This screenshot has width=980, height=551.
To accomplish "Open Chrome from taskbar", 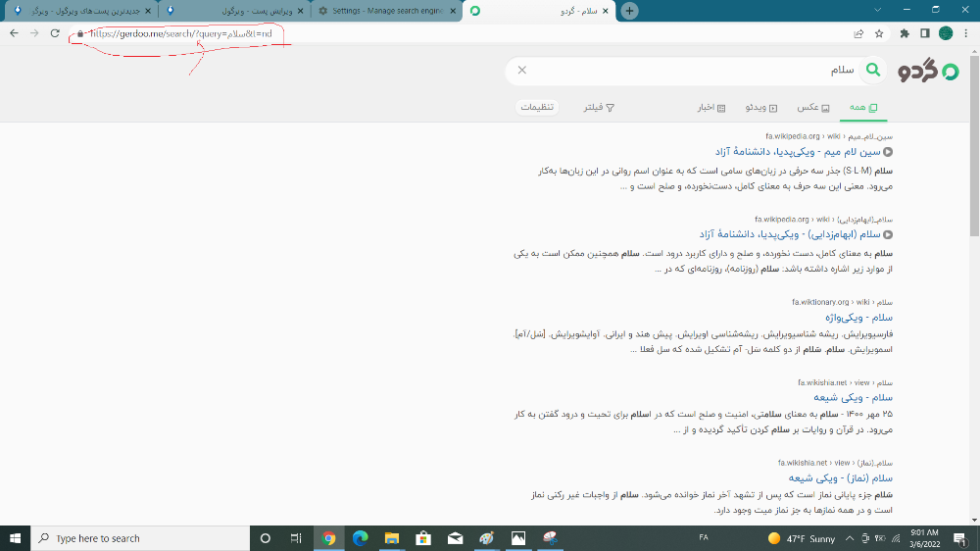I will click(x=328, y=538).
